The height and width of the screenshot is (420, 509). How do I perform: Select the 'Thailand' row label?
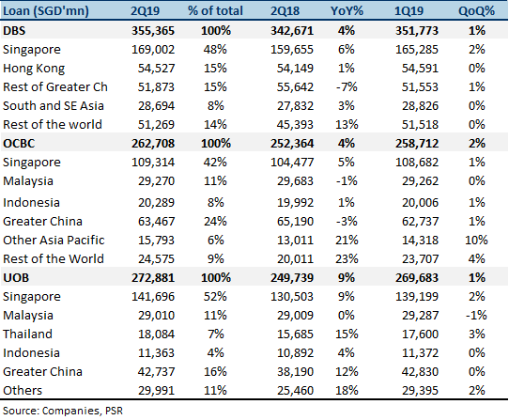coord(27,334)
